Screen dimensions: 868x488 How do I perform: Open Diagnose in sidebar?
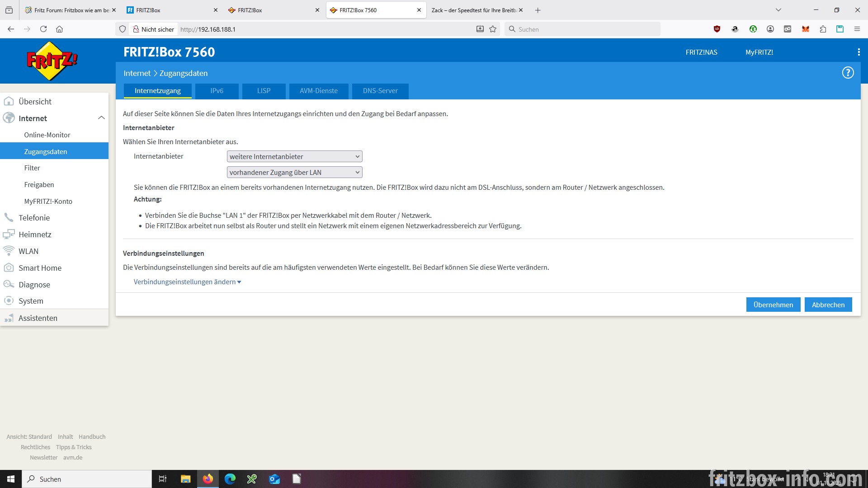click(x=54, y=285)
